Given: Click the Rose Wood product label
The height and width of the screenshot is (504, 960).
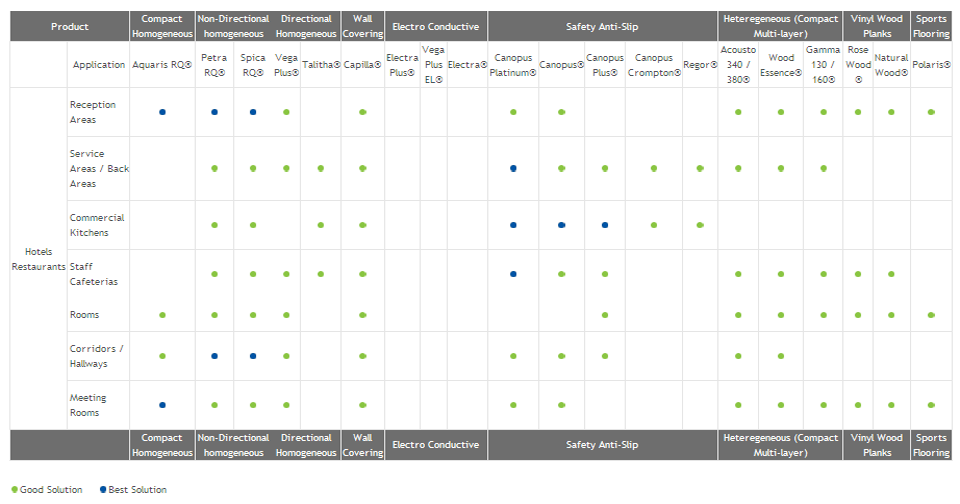Looking at the screenshot, I should [x=858, y=65].
